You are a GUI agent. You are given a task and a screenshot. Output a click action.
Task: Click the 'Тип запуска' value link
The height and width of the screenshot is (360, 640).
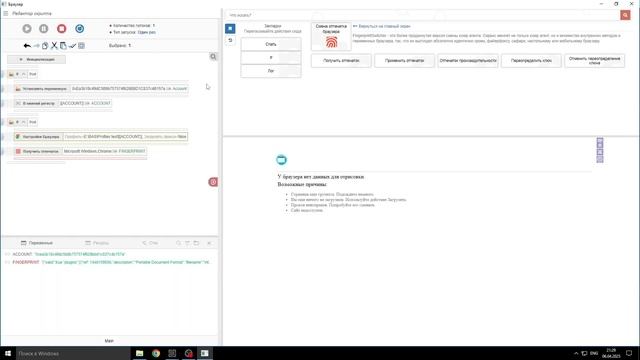(x=147, y=32)
